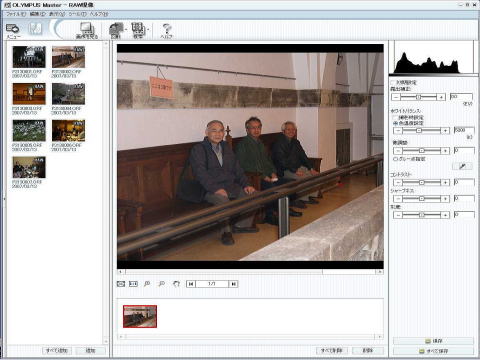The height and width of the screenshot is (360, 480).
Task: Click the 保存 save button
Action: (433, 341)
